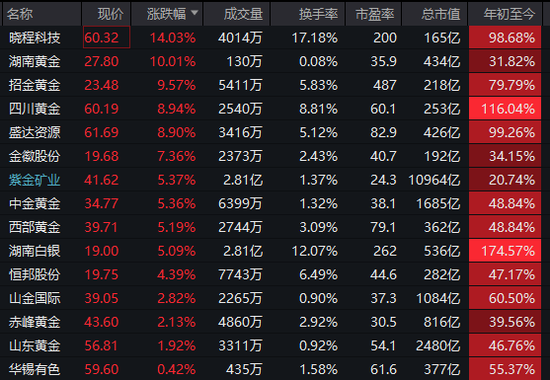Click the 17.18% turnover rate cell
The height and width of the screenshot is (380, 550).
coord(315,38)
